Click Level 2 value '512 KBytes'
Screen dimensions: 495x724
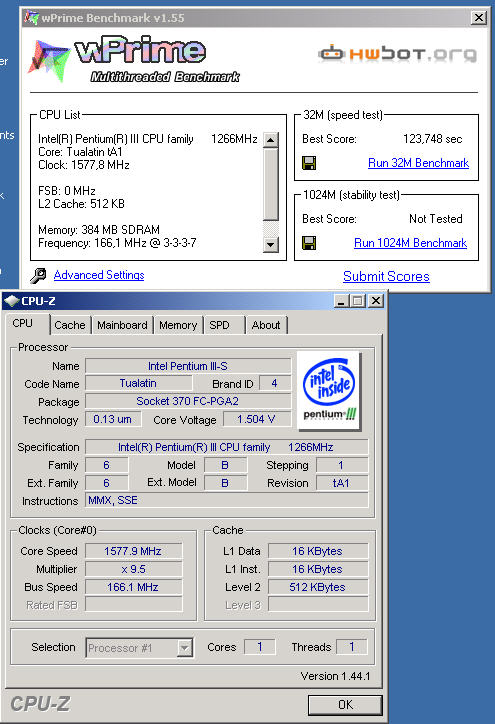[x=318, y=587]
